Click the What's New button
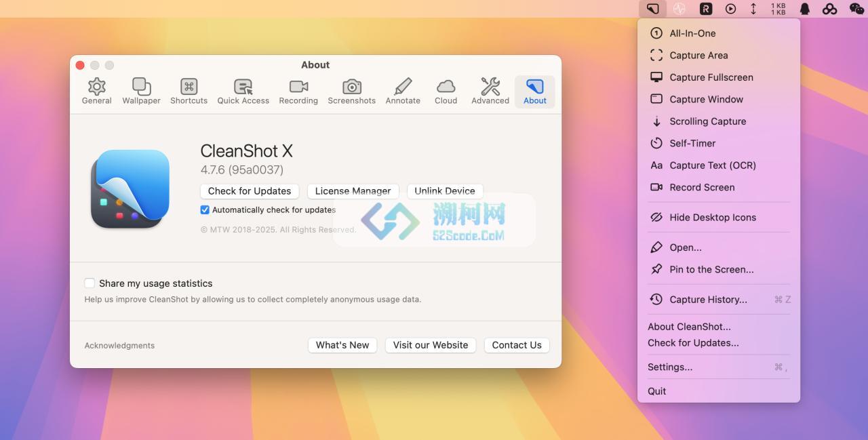 pyautogui.click(x=342, y=345)
